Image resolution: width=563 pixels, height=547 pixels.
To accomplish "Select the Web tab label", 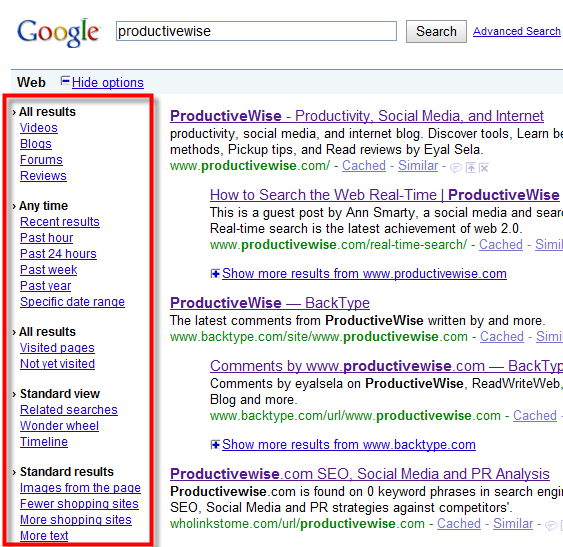I will tap(31, 82).
